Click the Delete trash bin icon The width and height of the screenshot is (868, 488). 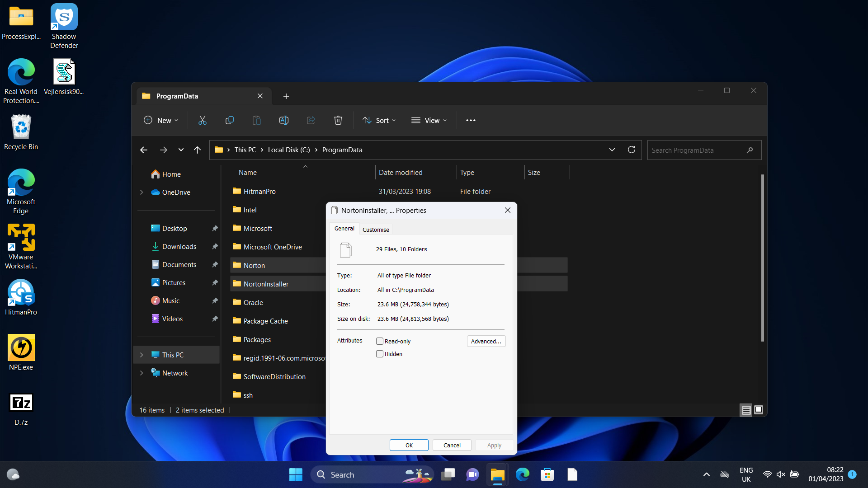tap(338, 120)
